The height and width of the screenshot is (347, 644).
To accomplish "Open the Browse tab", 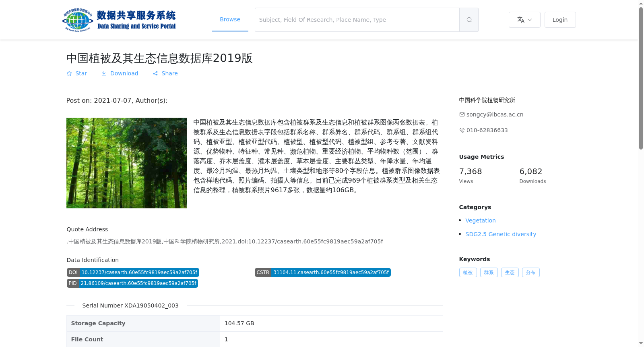I will point(230,19).
